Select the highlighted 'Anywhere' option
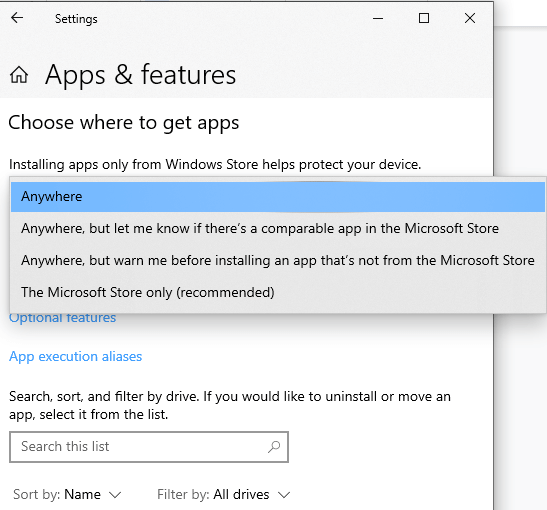The height and width of the screenshot is (510, 547). tap(278, 197)
